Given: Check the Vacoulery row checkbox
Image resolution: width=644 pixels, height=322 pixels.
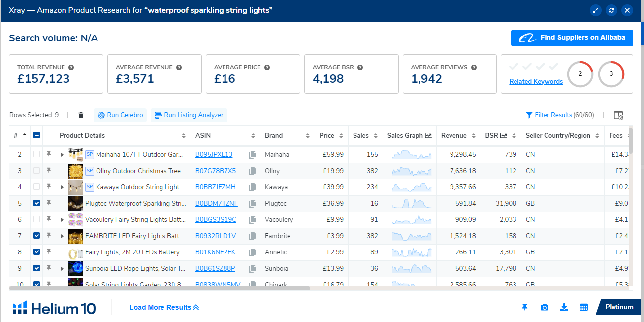Looking at the screenshot, I should tap(37, 219).
